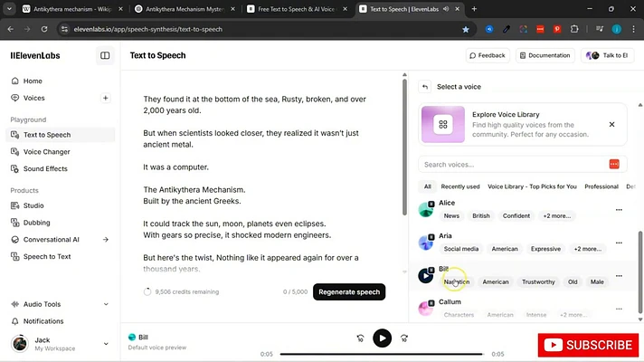Rewind 10 seconds in audio player
Image resolution: width=644 pixels, height=362 pixels.
tap(360, 338)
